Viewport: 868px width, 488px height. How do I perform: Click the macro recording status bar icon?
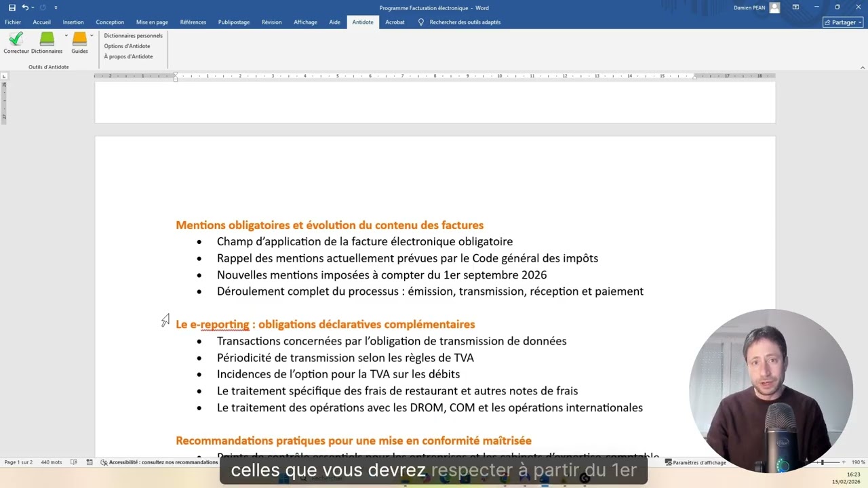click(90, 462)
